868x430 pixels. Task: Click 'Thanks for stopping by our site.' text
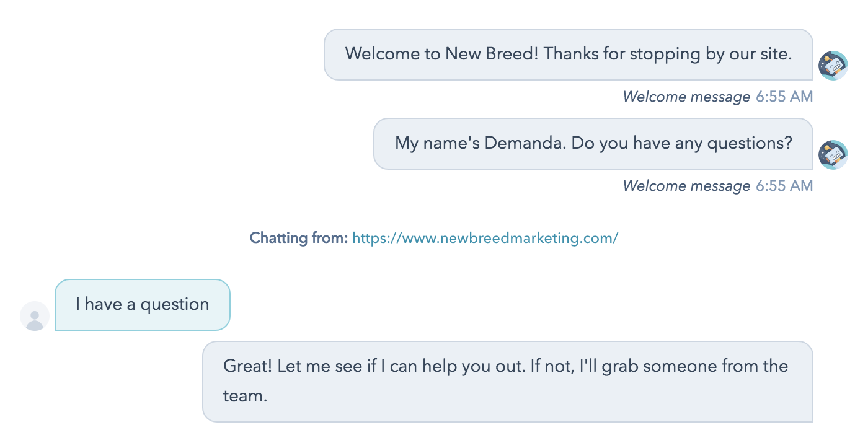pos(668,54)
